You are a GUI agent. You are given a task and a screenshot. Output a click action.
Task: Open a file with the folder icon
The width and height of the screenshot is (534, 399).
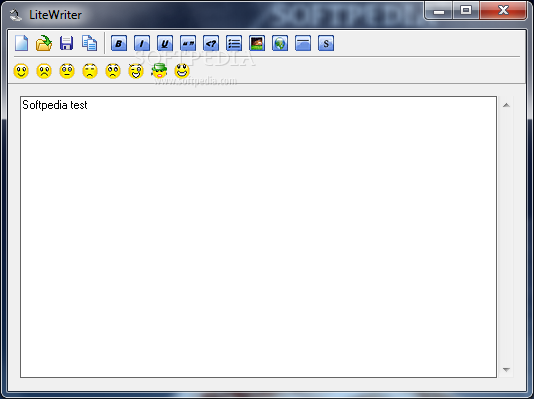click(x=44, y=43)
